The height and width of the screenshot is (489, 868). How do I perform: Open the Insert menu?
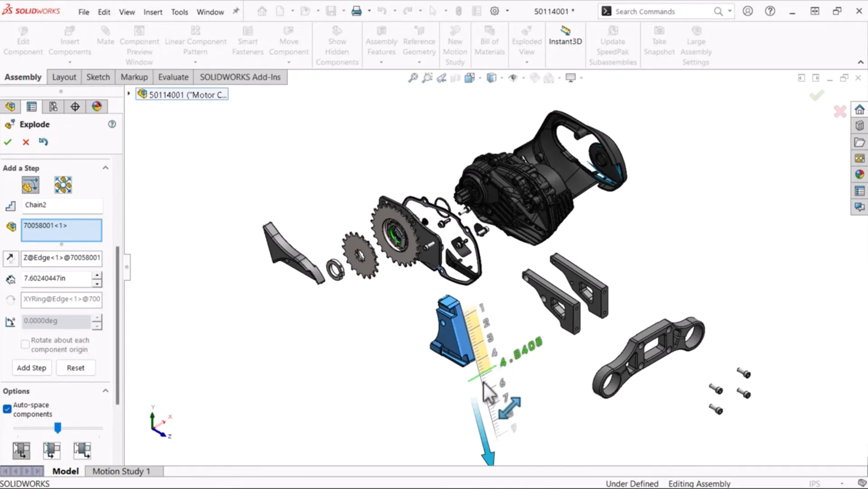153,12
